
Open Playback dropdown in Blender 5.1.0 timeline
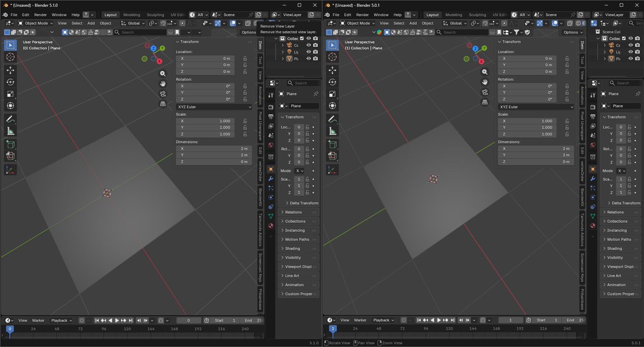[62, 320]
